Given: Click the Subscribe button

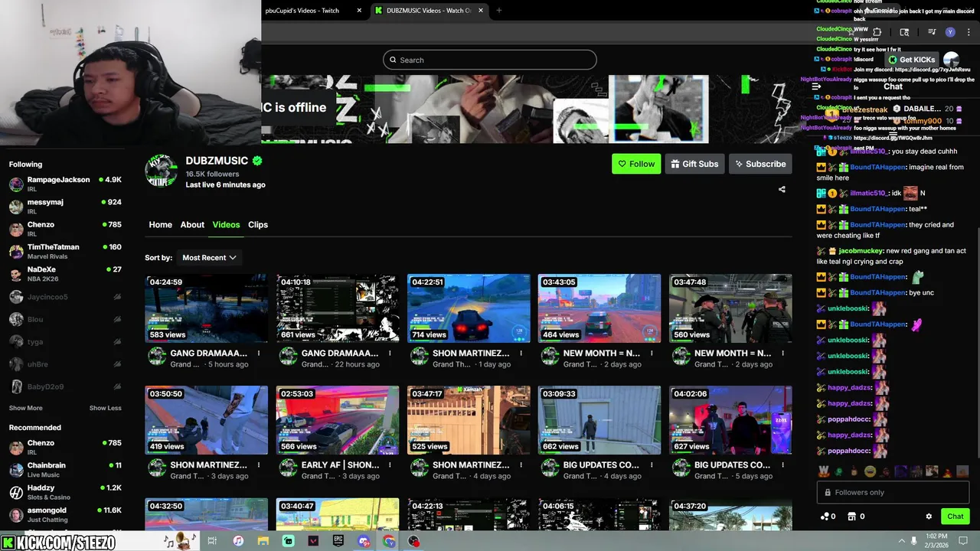Looking at the screenshot, I should (x=760, y=164).
